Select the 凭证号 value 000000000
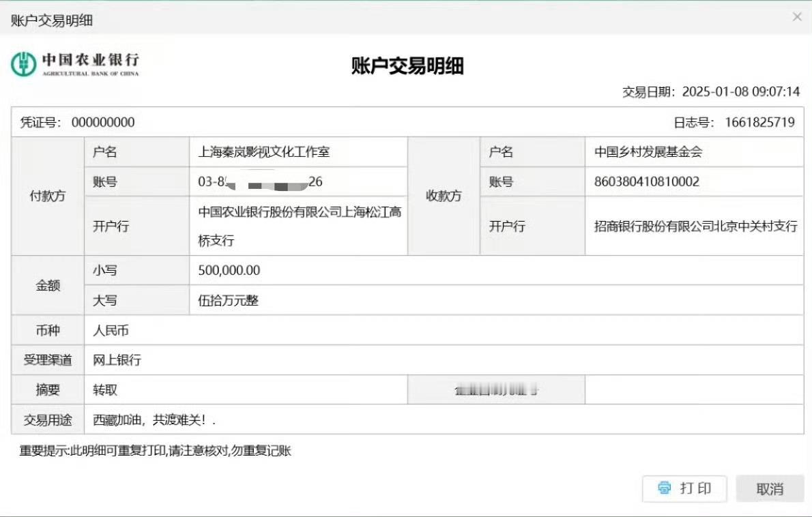The width and height of the screenshot is (812, 517). pos(103,122)
